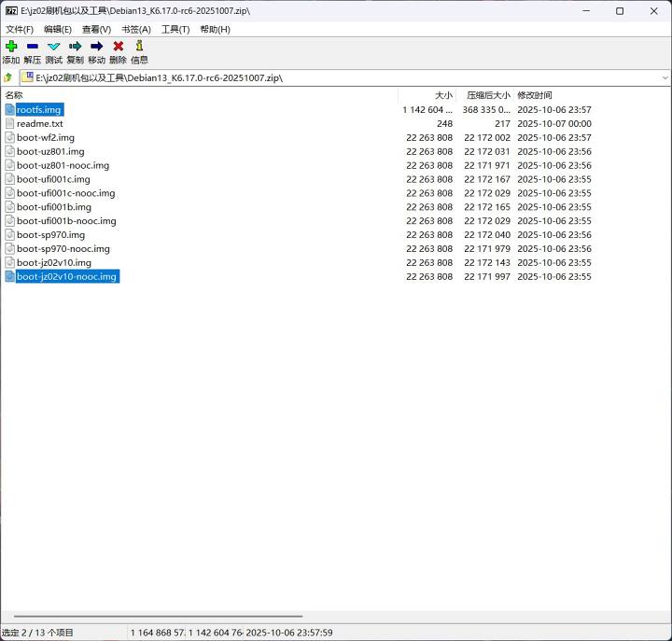Select the file name boot-uz801.img
This screenshot has height=641, width=672.
(50, 151)
